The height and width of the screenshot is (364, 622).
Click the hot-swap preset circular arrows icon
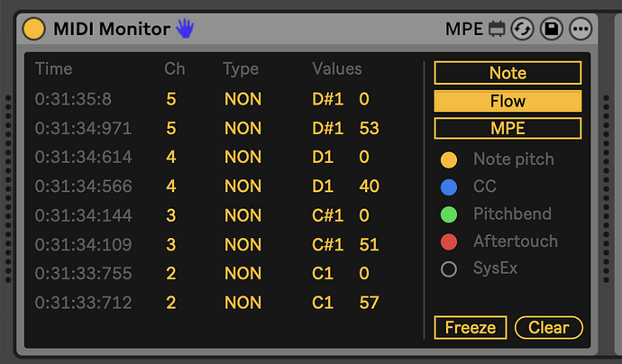[x=522, y=30]
